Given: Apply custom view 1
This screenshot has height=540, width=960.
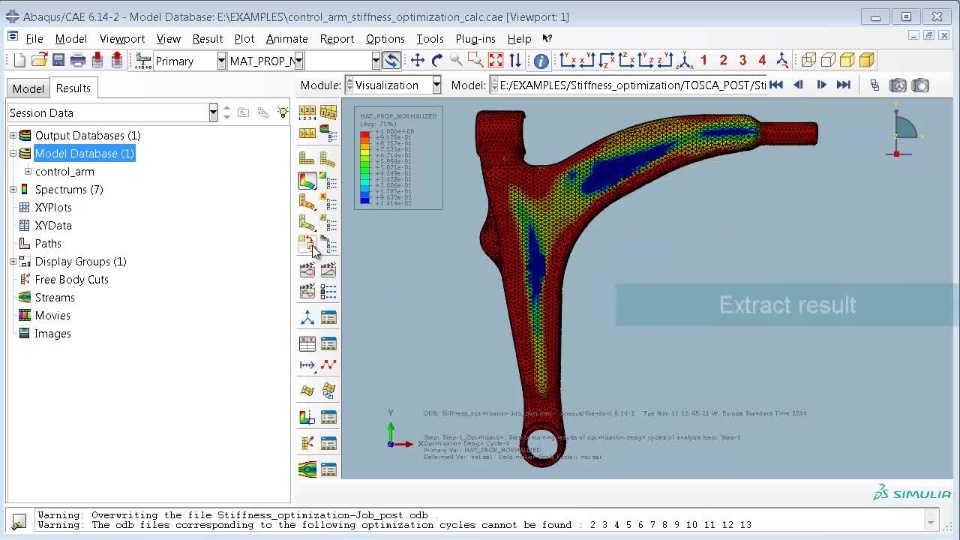Looking at the screenshot, I should tap(703, 60).
